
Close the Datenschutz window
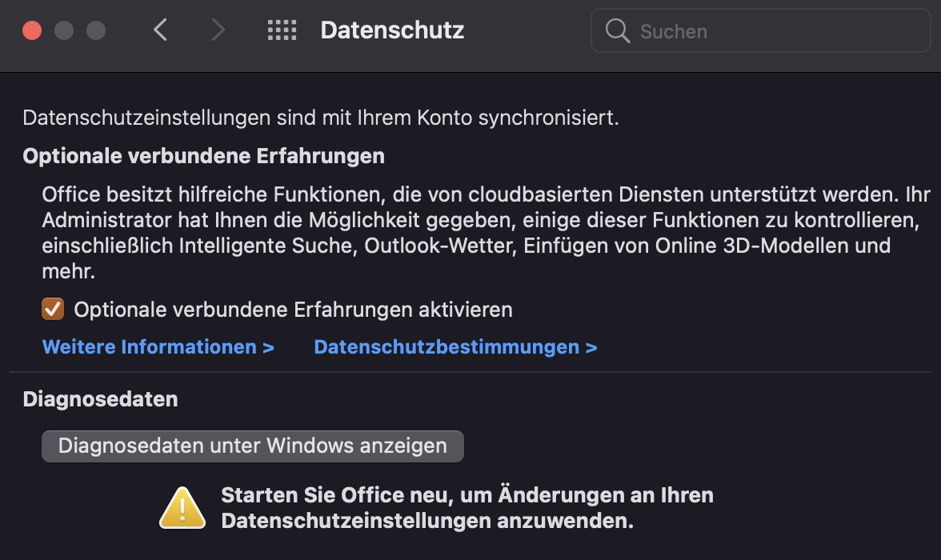32,30
